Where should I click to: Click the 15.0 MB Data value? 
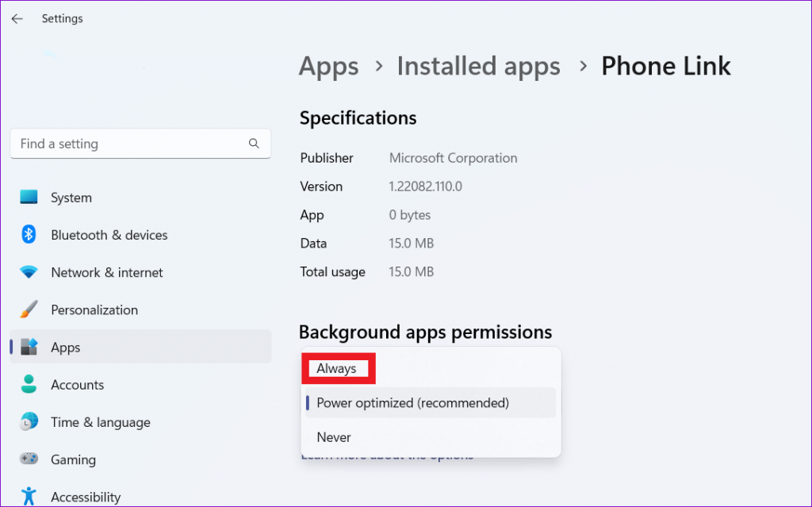(412, 243)
